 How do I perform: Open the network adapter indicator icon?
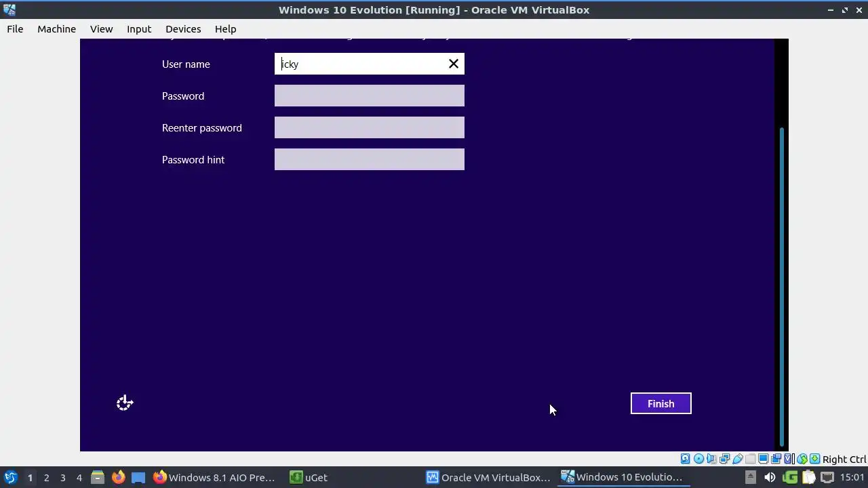click(x=724, y=459)
